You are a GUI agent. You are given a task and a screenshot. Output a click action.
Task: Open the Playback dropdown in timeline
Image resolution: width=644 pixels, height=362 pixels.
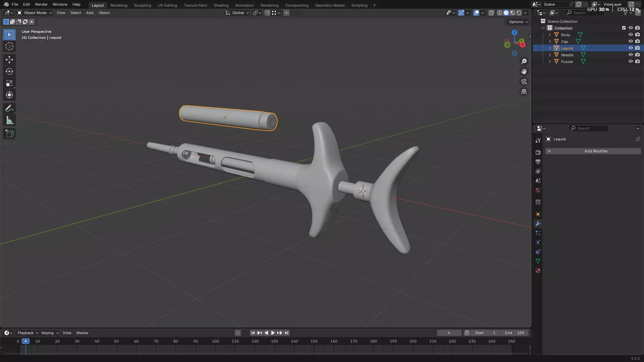(28, 333)
